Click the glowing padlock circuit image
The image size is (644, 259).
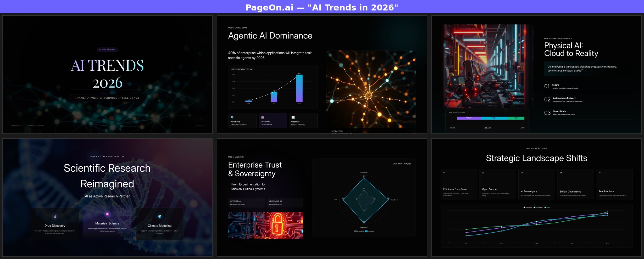tap(266, 226)
